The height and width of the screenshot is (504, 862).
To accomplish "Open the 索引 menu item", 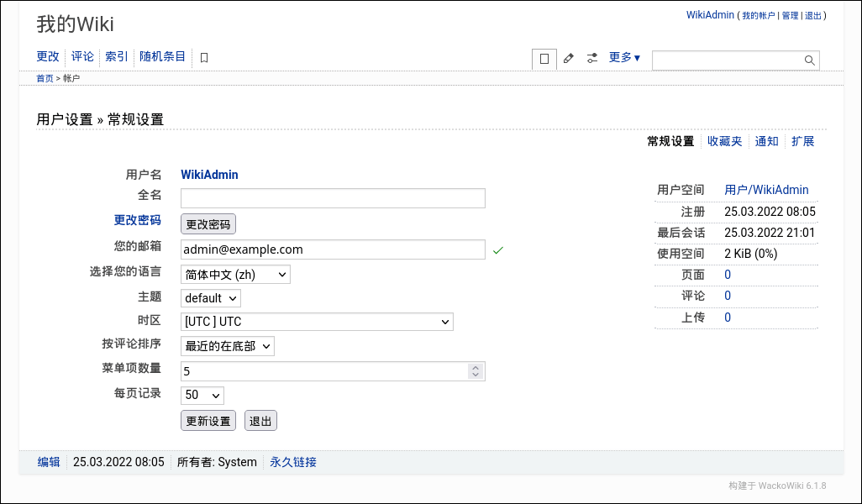I will tap(116, 57).
